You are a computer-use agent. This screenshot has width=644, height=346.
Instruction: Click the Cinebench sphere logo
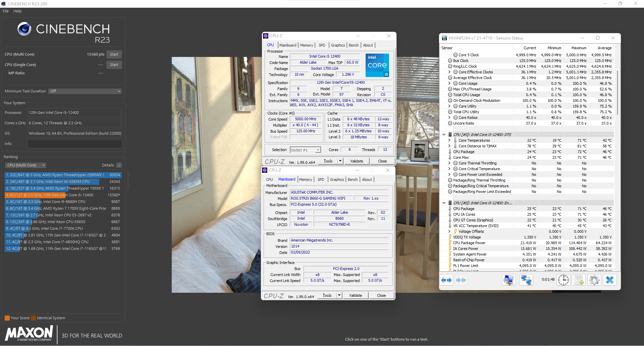(24, 29)
